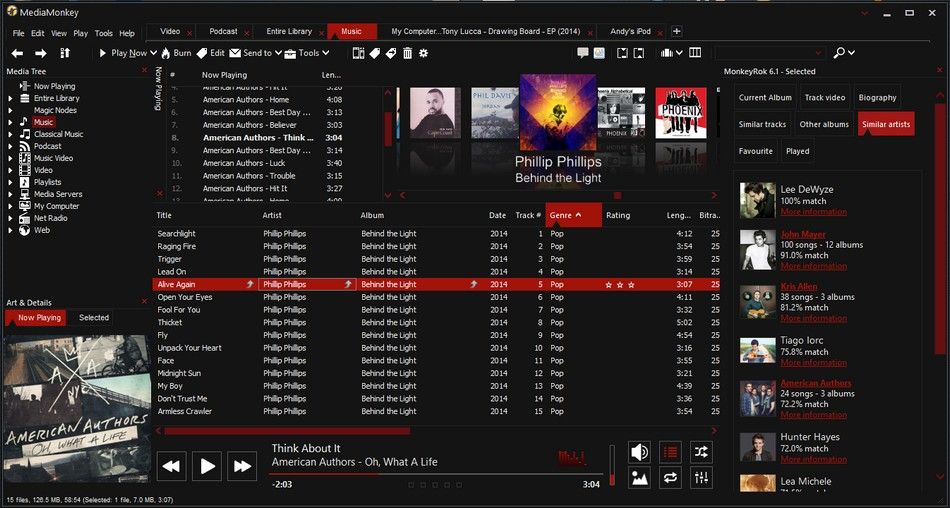This screenshot has height=508, width=950.
Task: Expand the Podcast tree node
Action: click(10, 146)
